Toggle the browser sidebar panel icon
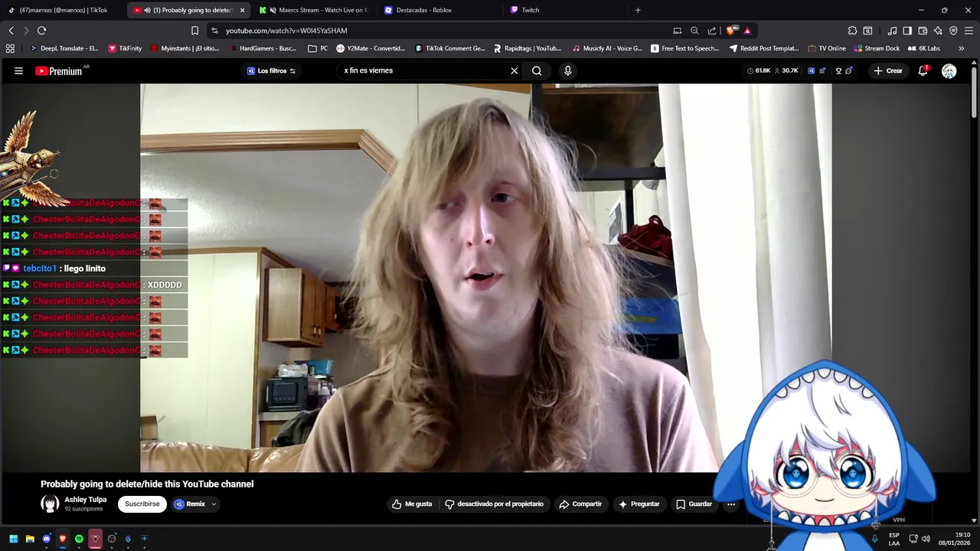980x551 pixels. coord(907,31)
